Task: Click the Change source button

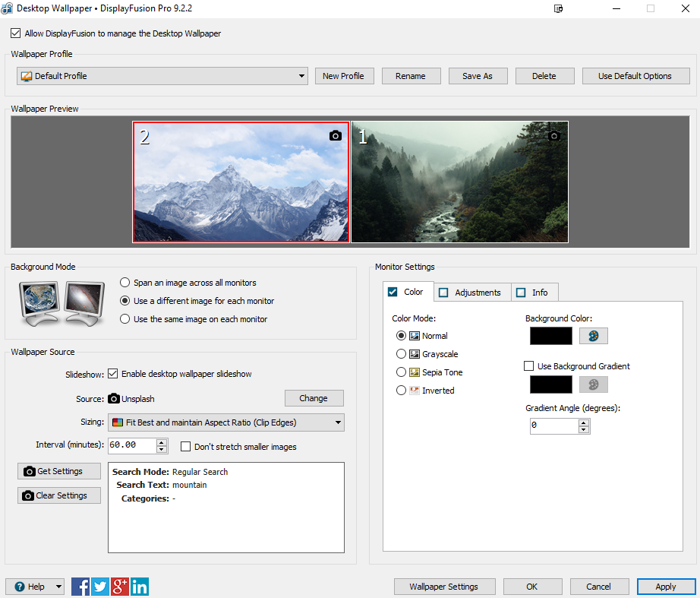Action: point(314,398)
